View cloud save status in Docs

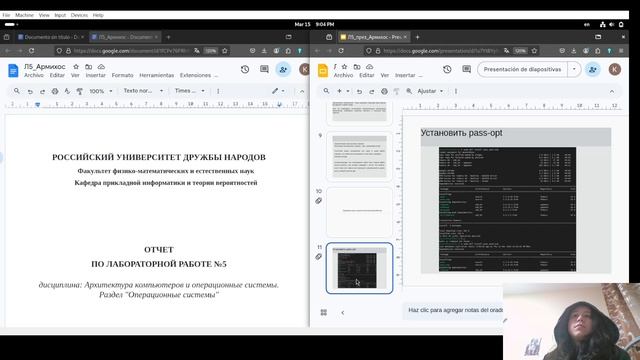[101, 67]
